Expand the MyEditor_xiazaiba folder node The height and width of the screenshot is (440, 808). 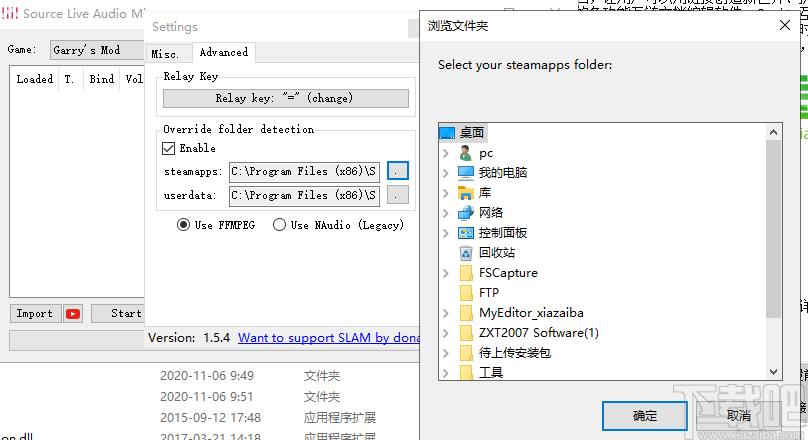coord(446,313)
